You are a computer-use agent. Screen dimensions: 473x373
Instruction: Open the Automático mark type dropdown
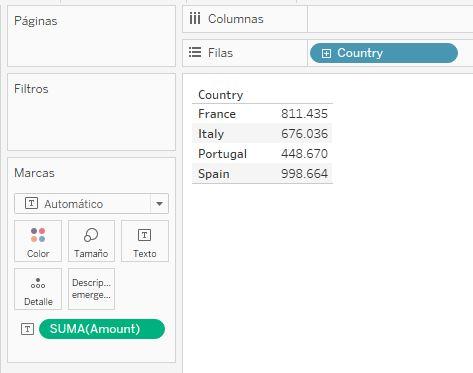click(x=91, y=204)
